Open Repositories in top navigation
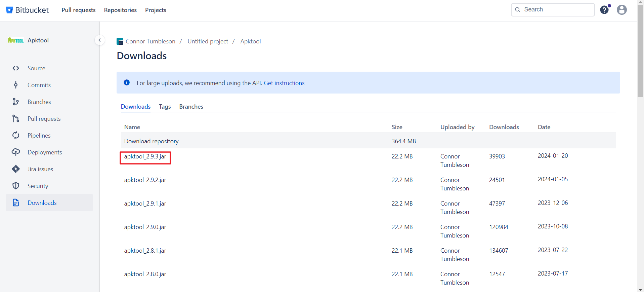Viewport: 644px width, 292px height. coord(120,10)
